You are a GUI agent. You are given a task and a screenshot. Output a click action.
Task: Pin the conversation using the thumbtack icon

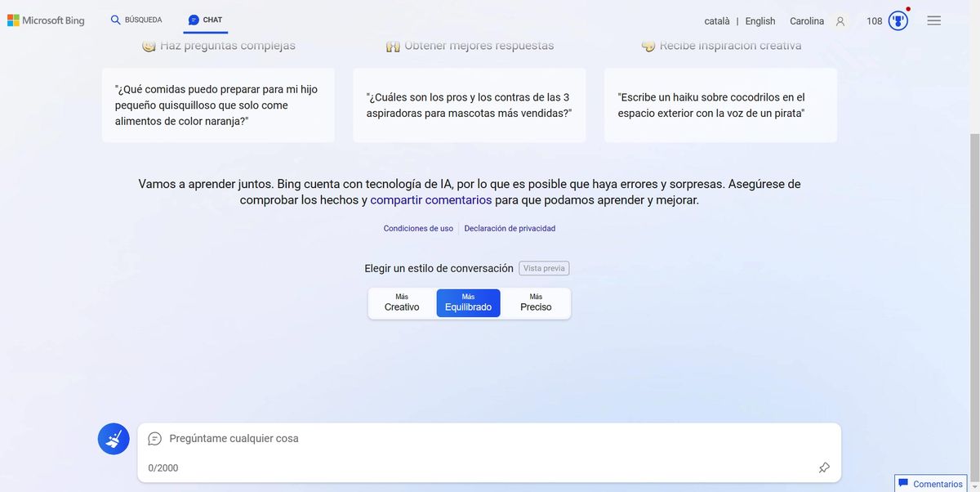point(824,467)
